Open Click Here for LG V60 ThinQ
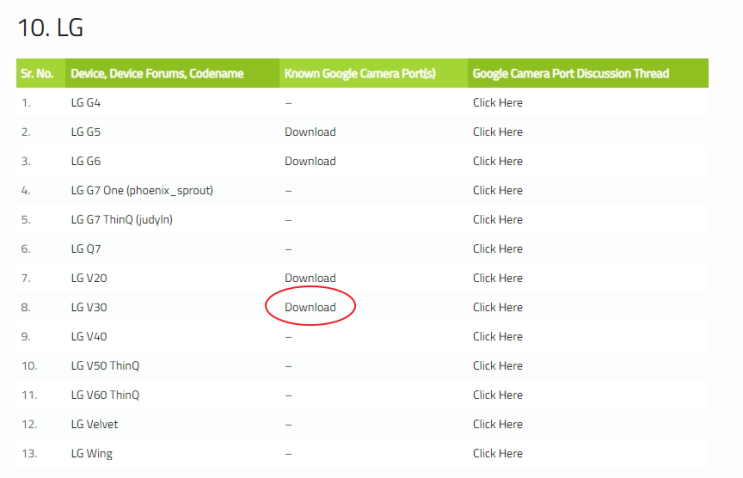The image size is (743, 478). [498, 395]
